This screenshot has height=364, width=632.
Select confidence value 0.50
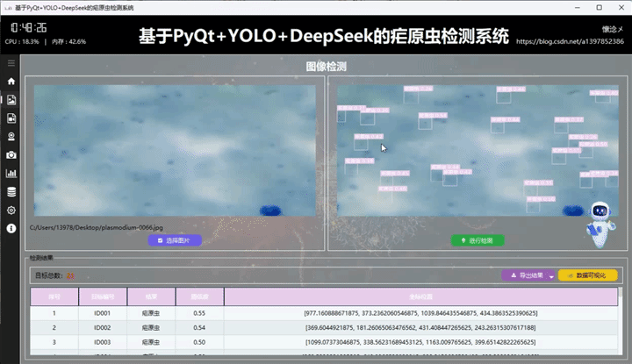(199, 342)
